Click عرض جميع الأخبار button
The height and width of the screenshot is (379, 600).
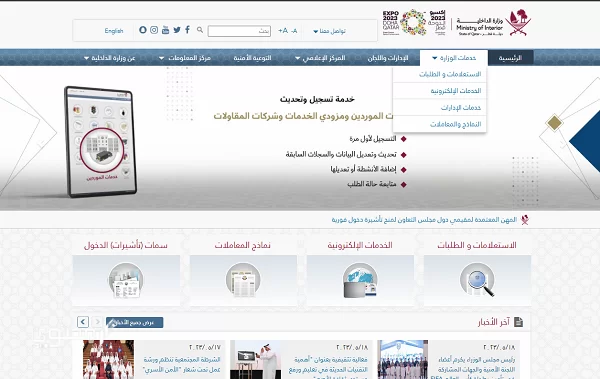point(134,322)
